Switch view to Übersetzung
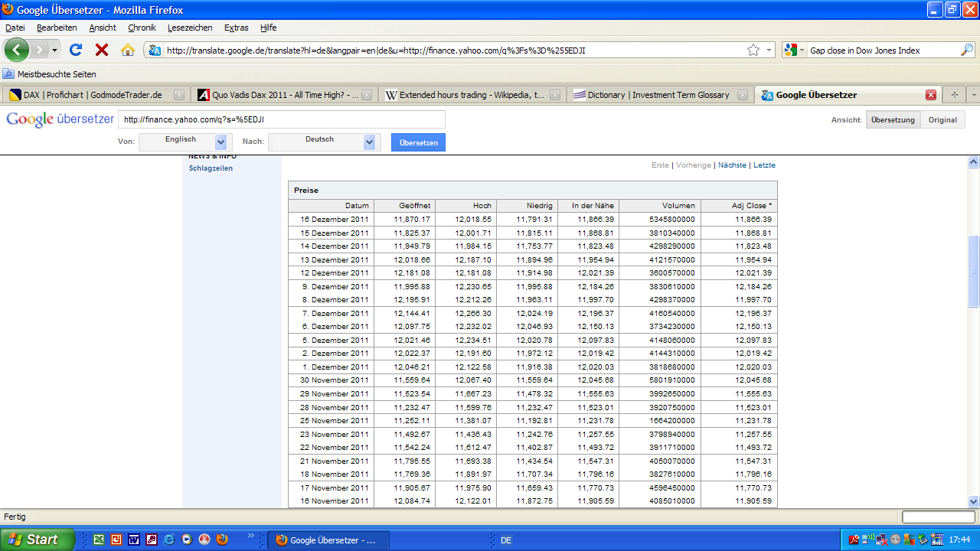Image resolution: width=980 pixels, height=551 pixels. tap(893, 120)
